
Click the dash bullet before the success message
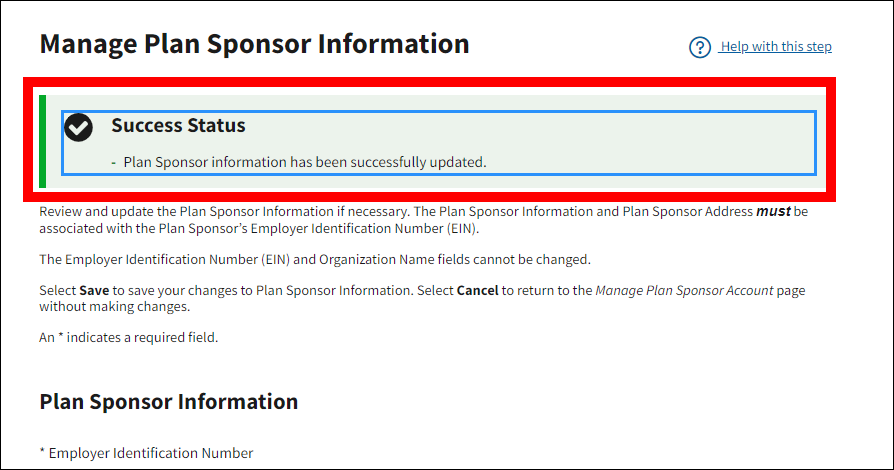tap(114, 162)
